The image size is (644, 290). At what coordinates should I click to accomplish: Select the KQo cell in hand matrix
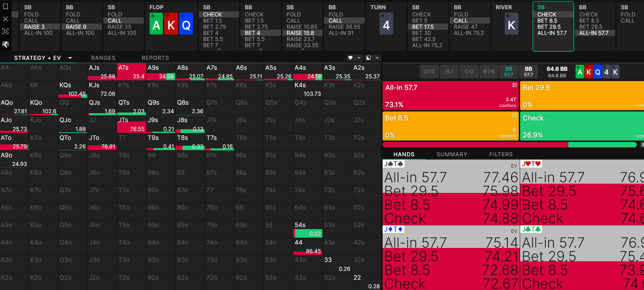[43, 107]
